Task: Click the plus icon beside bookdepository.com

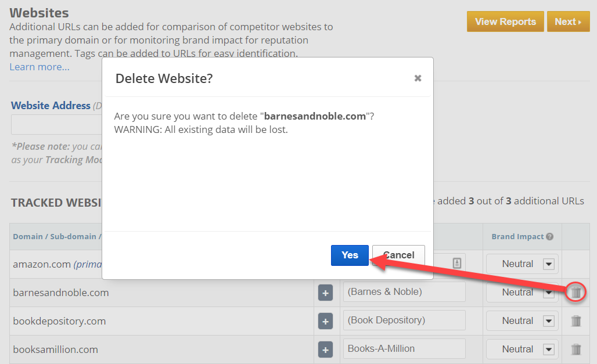Action: click(325, 321)
